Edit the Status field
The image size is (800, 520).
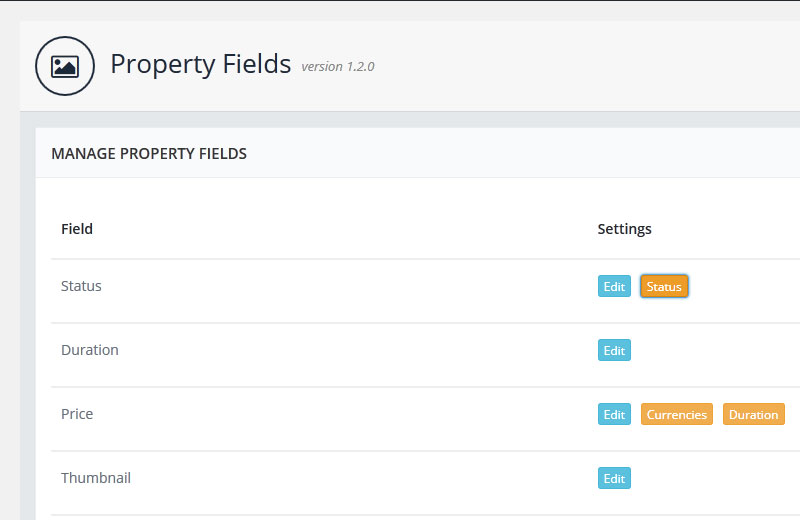pyautogui.click(x=614, y=286)
